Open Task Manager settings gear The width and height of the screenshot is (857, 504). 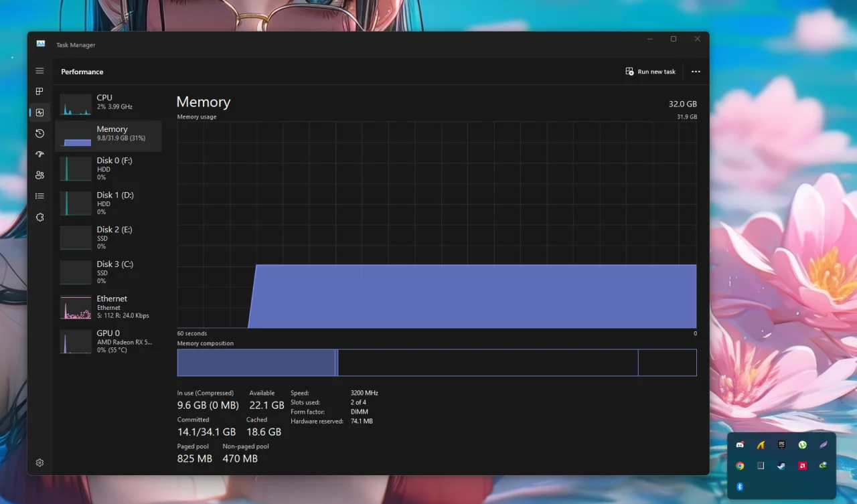coord(40,463)
